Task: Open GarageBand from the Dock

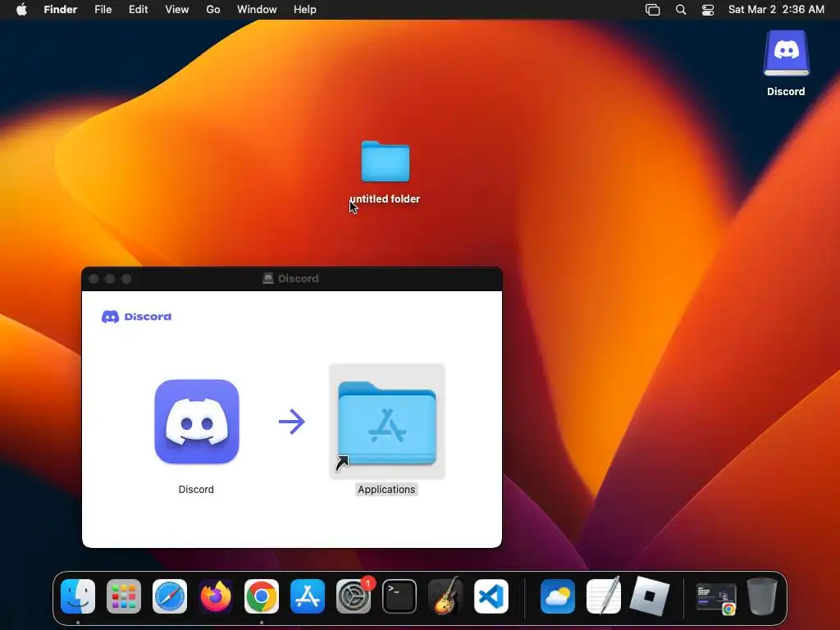Action: [x=445, y=596]
